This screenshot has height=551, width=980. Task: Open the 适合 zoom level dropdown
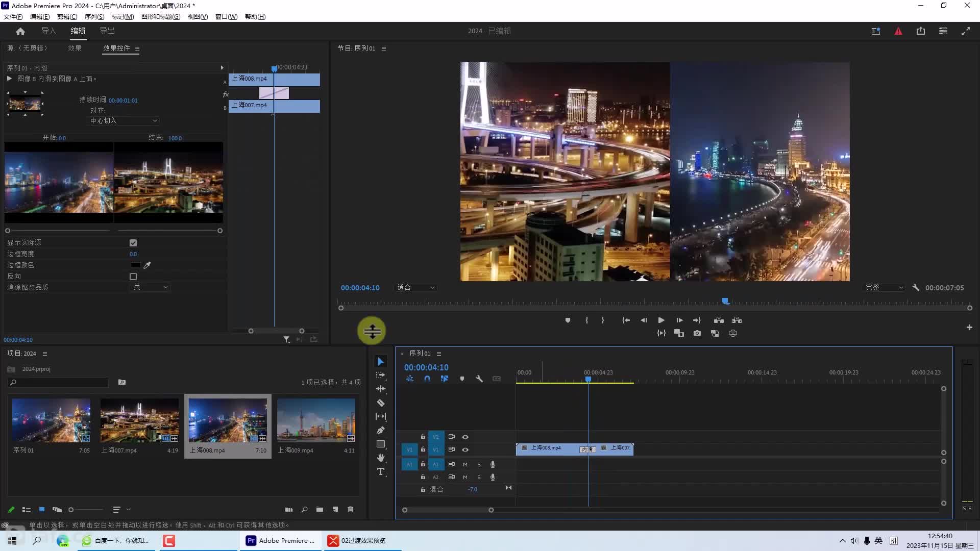click(416, 288)
